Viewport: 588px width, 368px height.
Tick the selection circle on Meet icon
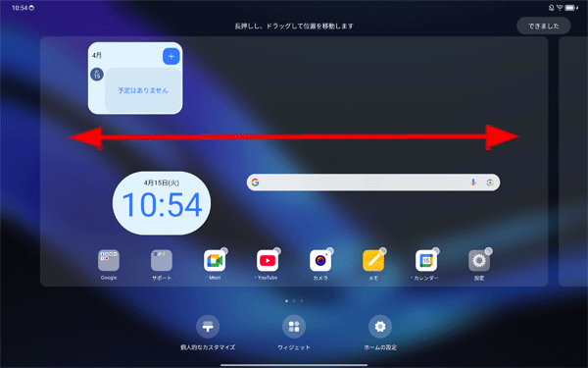point(224,251)
